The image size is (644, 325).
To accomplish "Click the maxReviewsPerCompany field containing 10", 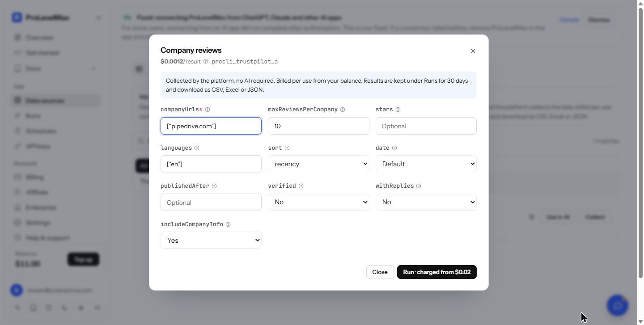I will pyautogui.click(x=318, y=126).
